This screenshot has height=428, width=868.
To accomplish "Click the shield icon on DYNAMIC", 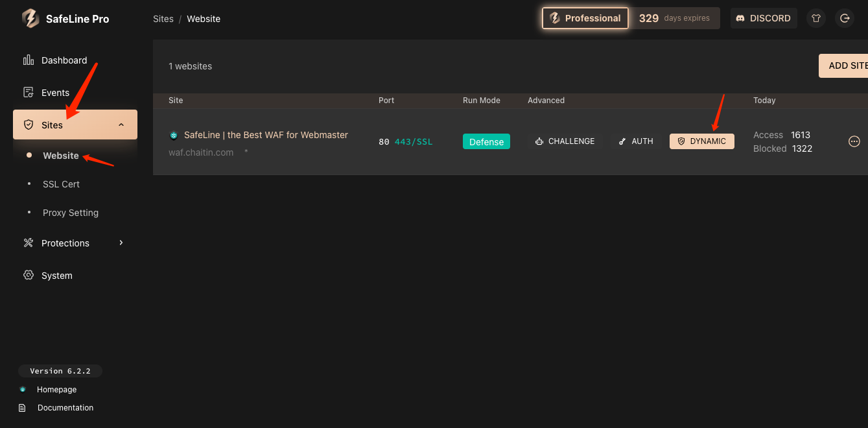I will [x=681, y=141].
